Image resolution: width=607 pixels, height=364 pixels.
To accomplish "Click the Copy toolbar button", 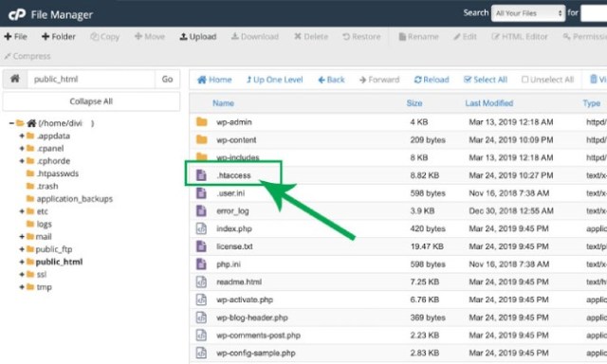I will 105,37.
